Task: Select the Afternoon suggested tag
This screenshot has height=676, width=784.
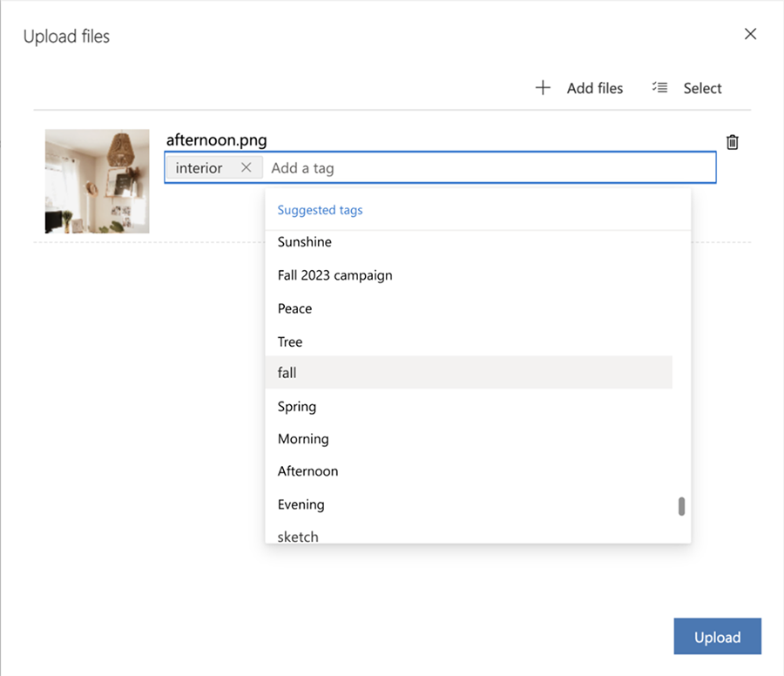Action: coord(308,470)
